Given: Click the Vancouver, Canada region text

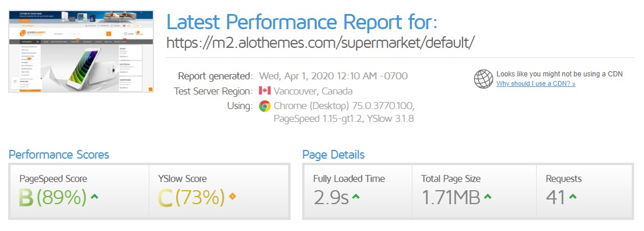Looking at the screenshot, I should [x=313, y=91].
